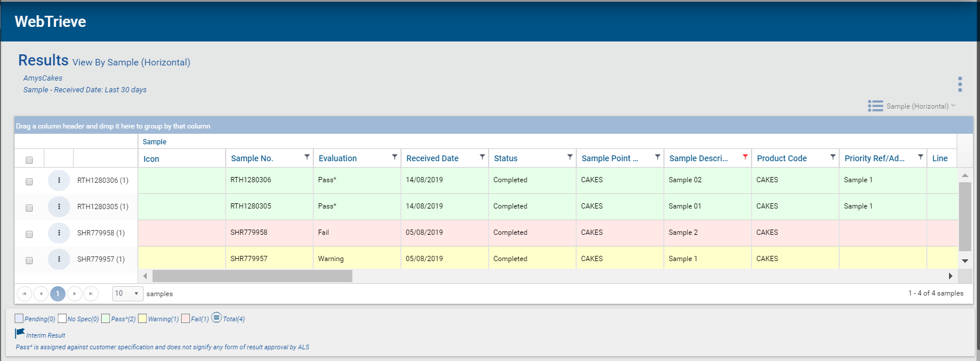Select the checkbox for row RTH1280305

29,208
